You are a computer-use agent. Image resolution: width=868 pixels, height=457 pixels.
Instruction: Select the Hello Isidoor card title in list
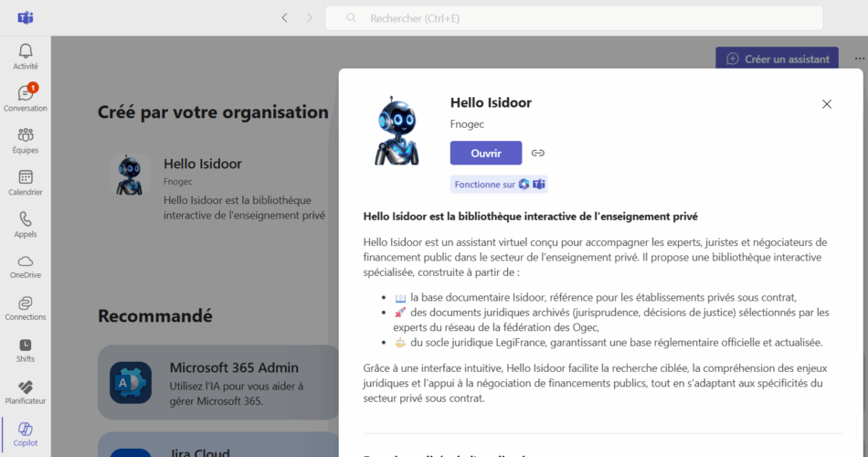(x=203, y=164)
